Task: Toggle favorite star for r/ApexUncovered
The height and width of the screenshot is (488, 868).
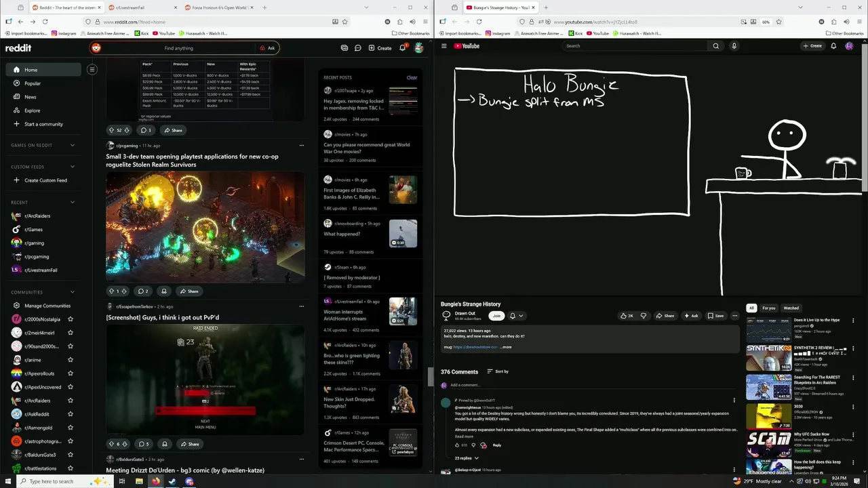Action: (71, 387)
